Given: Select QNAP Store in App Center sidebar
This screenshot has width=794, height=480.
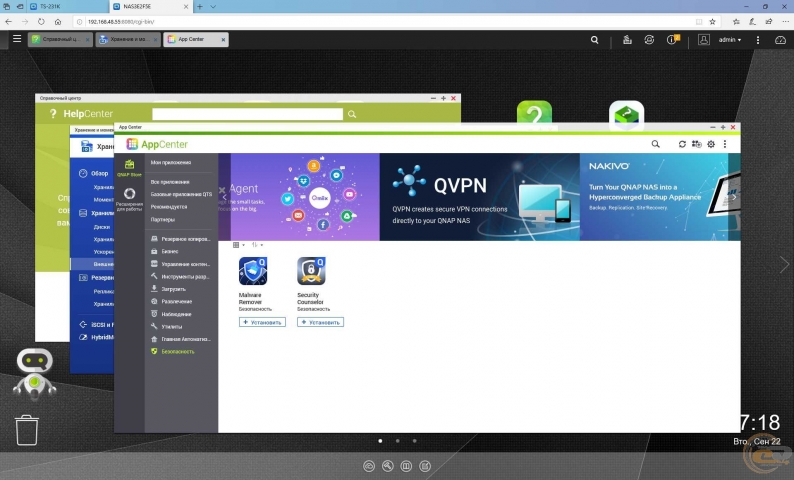Looking at the screenshot, I should (x=129, y=168).
